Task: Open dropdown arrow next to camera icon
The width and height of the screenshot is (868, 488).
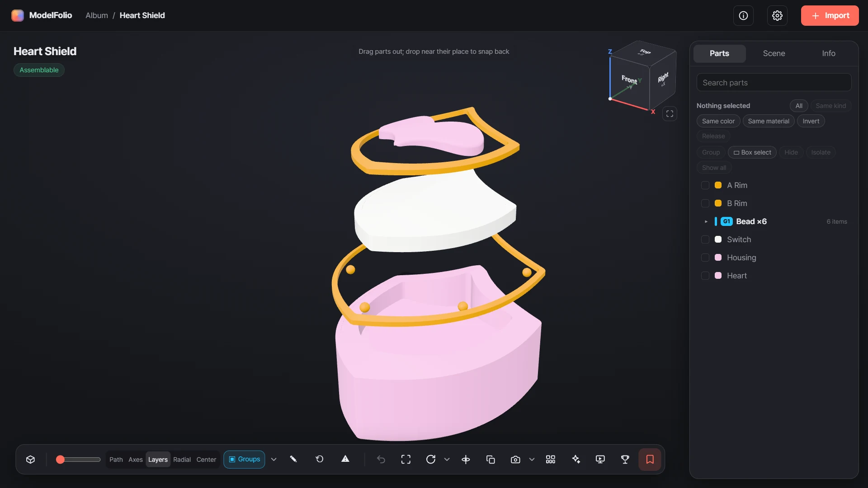Action: click(532, 460)
